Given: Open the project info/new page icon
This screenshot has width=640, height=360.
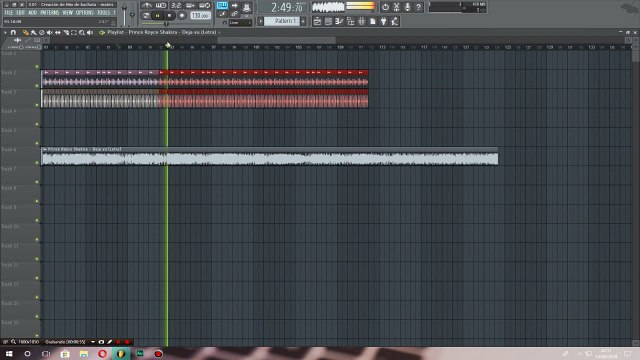Looking at the screenshot, I should coord(373,21).
